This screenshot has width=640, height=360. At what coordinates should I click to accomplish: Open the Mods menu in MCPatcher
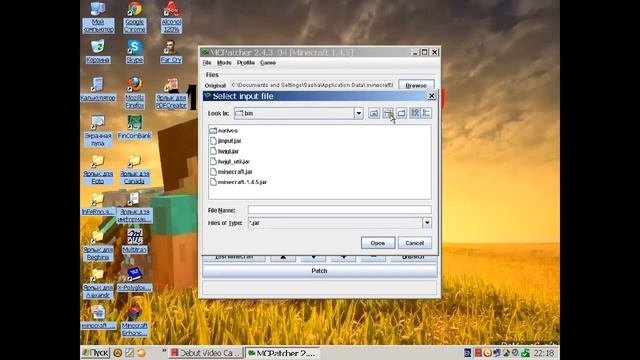224,62
